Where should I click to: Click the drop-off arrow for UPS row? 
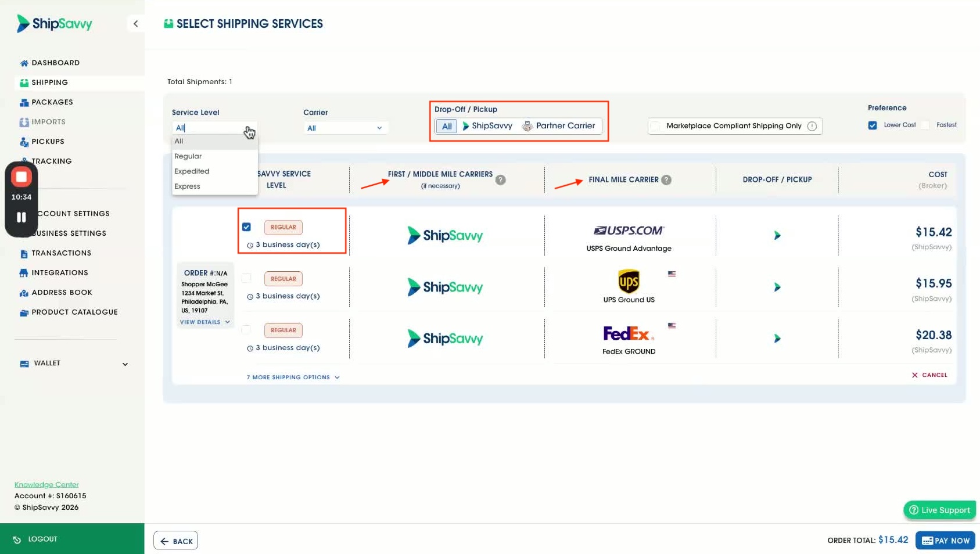coord(777,287)
